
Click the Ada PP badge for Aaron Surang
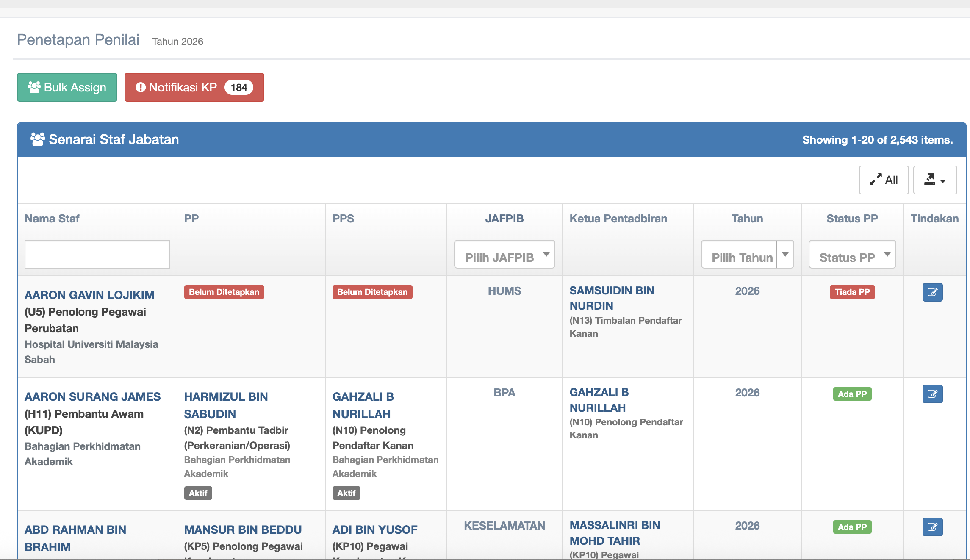pyautogui.click(x=852, y=394)
